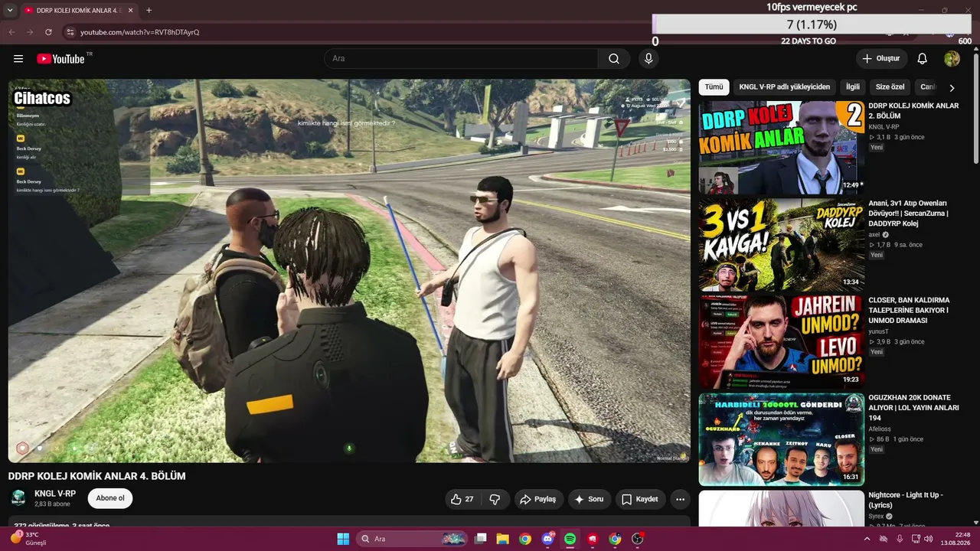Click the main video player

[349, 271]
